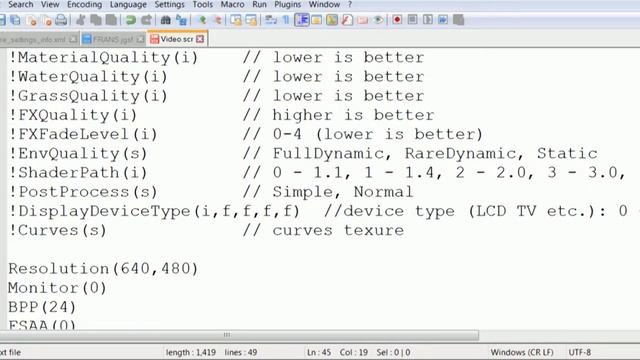Click the Stop Recording macro icon
Image resolution: width=640 pixels, height=360 pixels.
413,20
